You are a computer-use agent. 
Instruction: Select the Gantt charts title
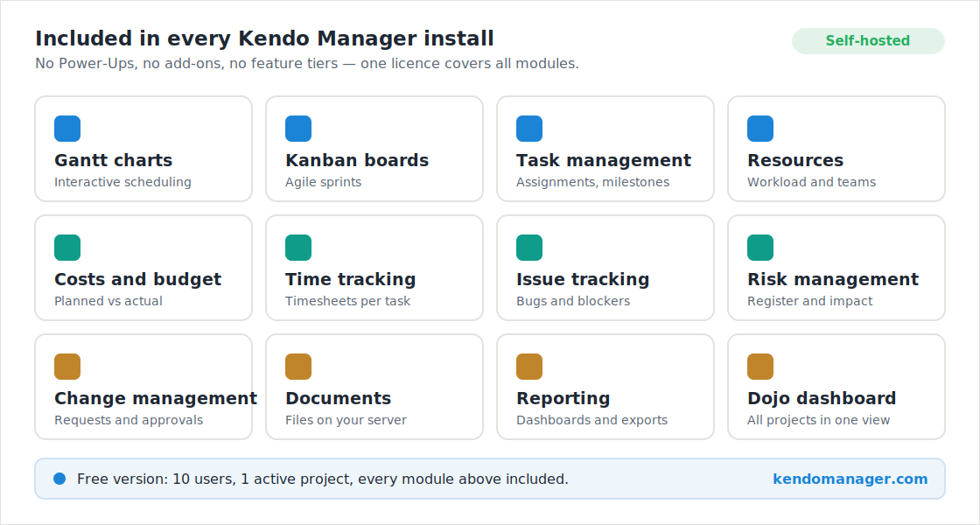[113, 161]
